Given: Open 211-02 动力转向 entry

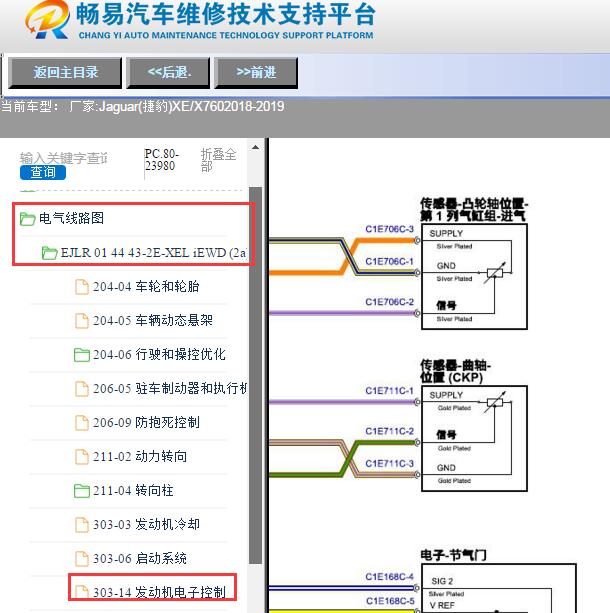Looking at the screenshot, I should [140, 457].
